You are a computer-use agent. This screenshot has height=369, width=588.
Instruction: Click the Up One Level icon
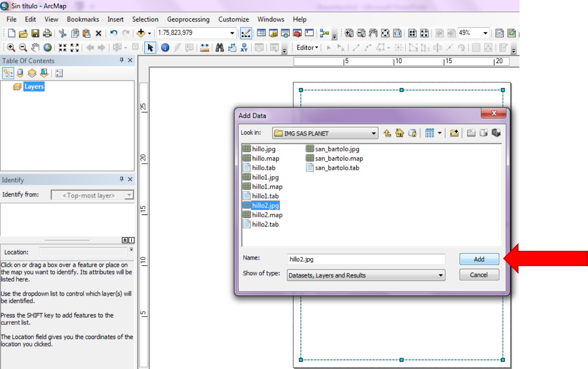point(387,133)
